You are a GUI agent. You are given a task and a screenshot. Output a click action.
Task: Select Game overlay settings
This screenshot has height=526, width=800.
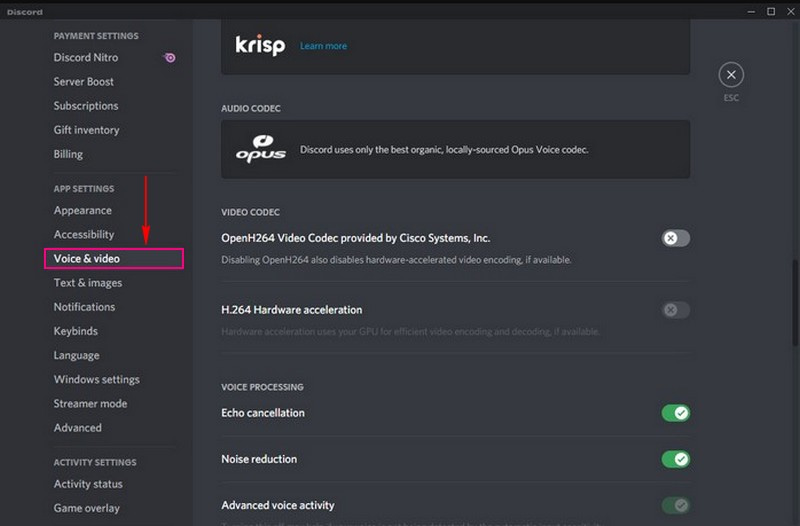pyautogui.click(x=87, y=508)
